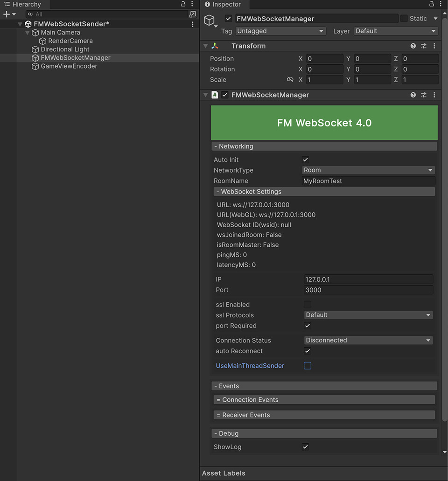The width and height of the screenshot is (448, 481).
Task: Switch to the Inspector tab
Action: [224, 5]
